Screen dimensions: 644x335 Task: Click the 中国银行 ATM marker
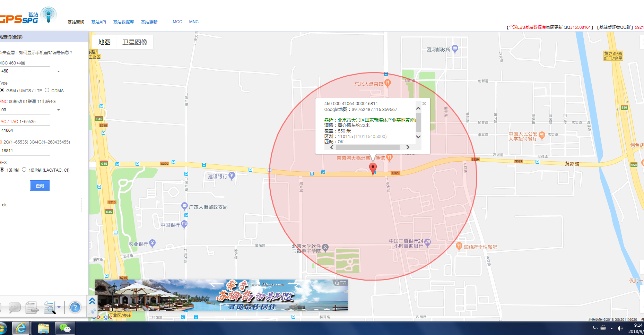tap(184, 224)
